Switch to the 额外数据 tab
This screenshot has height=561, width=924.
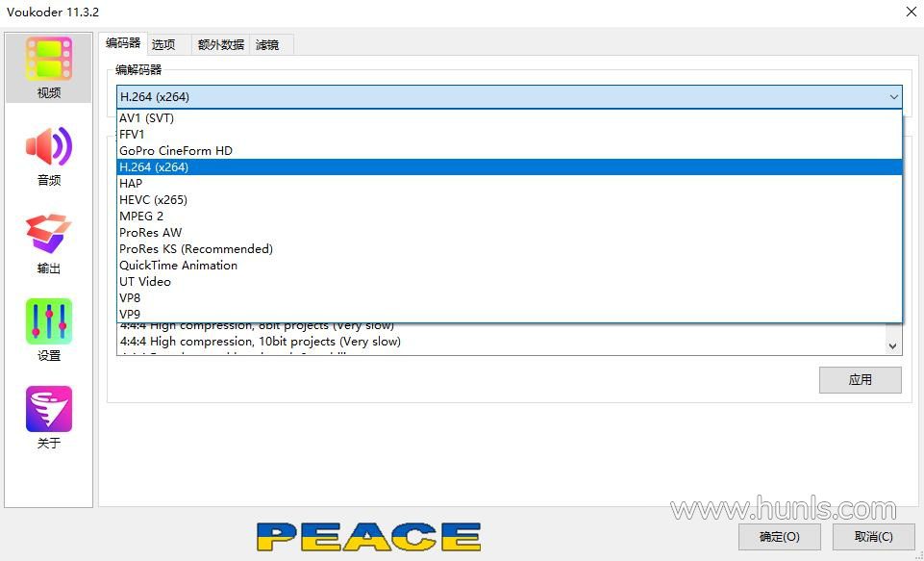point(221,45)
